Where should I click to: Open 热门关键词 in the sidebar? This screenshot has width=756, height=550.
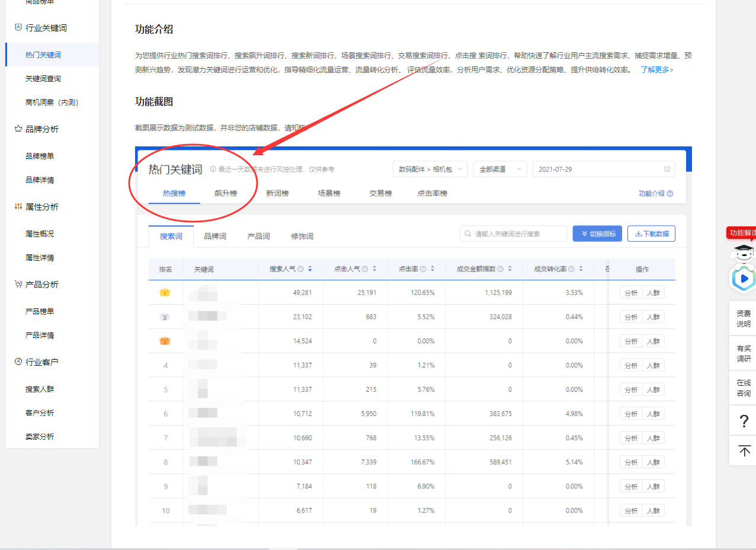(x=43, y=55)
